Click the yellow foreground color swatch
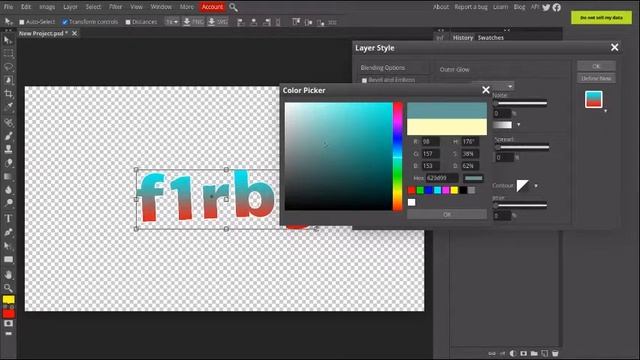This screenshot has height=360, width=640. click(8, 300)
